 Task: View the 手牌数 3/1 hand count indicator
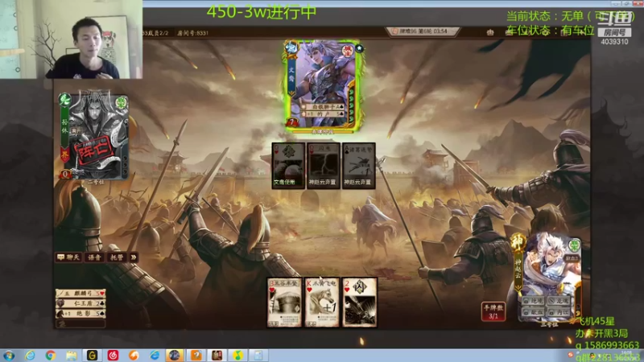(493, 312)
